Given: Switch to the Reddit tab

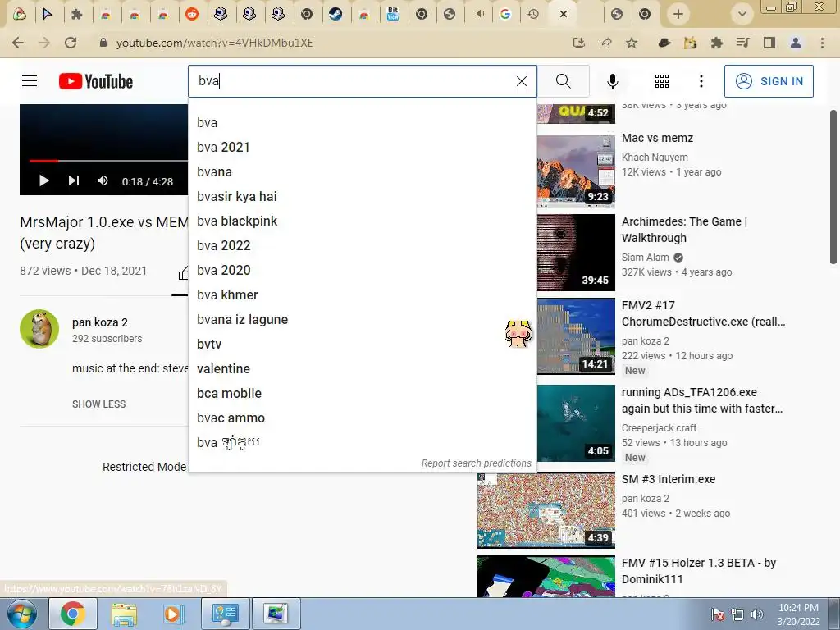Looking at the screenshot, I should click(x=192, y=14).
